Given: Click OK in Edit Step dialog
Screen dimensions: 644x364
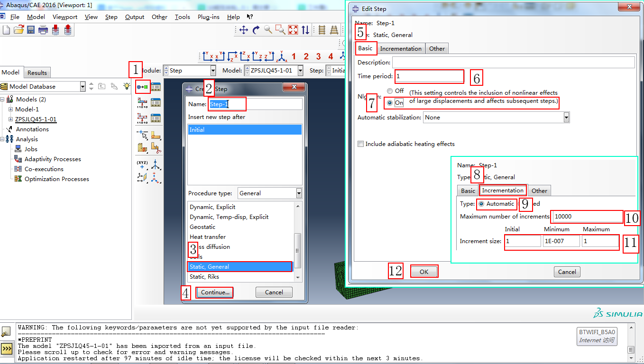Looking at the screenshot, I should tap(424, 272).
